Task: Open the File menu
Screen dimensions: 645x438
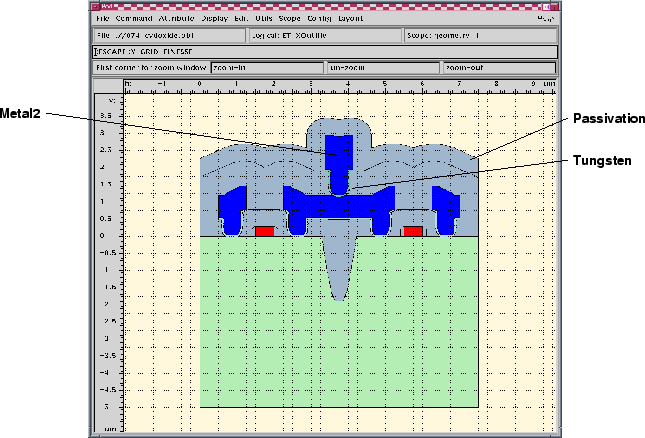Action: pos(102,19)
